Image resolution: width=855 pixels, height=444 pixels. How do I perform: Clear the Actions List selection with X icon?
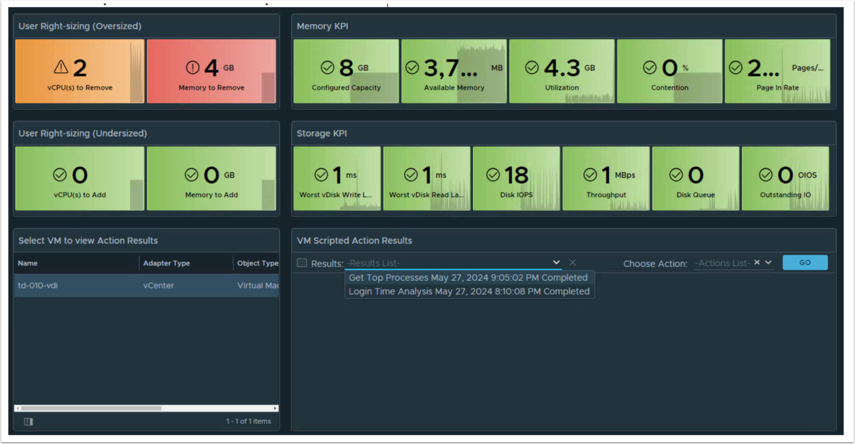[757, 263]
